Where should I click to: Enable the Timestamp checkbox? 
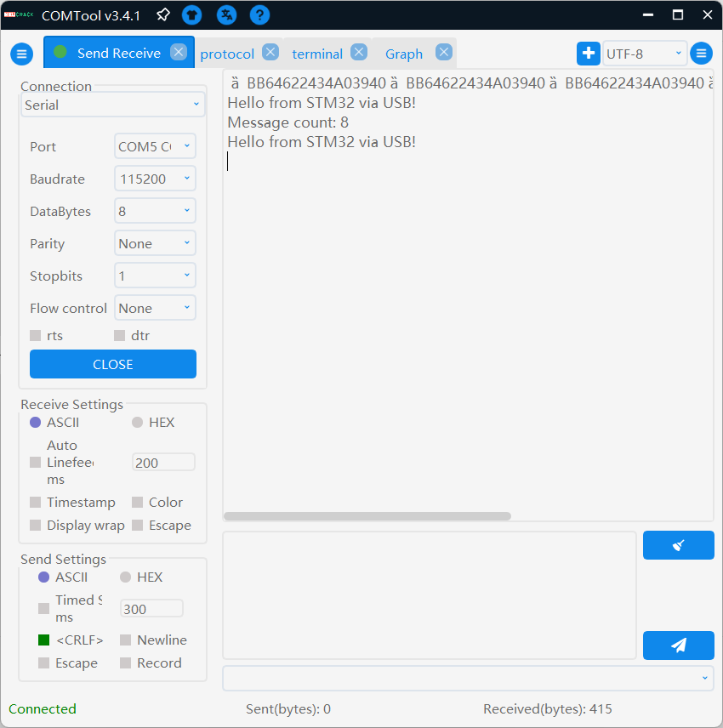(35, 503)
